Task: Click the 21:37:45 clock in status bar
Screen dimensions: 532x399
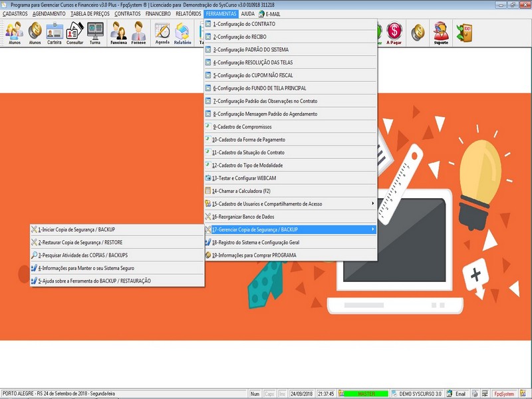Action: click(326, 394)
